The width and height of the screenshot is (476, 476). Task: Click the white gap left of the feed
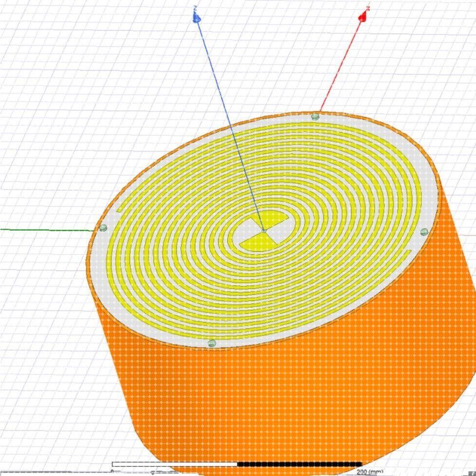tap(247, 231)
